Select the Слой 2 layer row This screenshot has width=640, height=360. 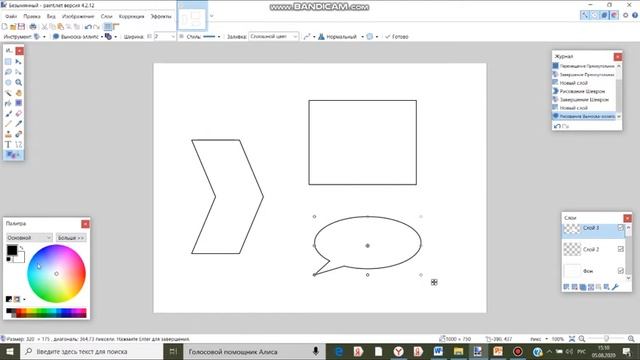pos(593,249)
